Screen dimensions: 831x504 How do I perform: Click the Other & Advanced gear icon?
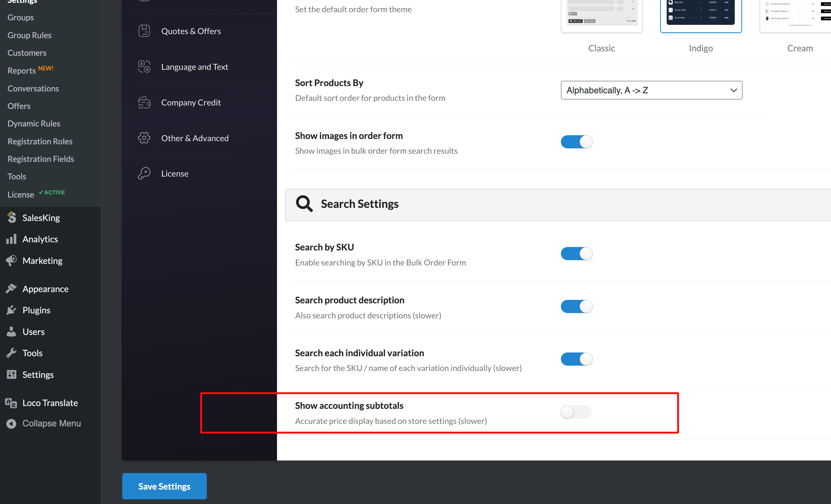(x=144, y=138)
